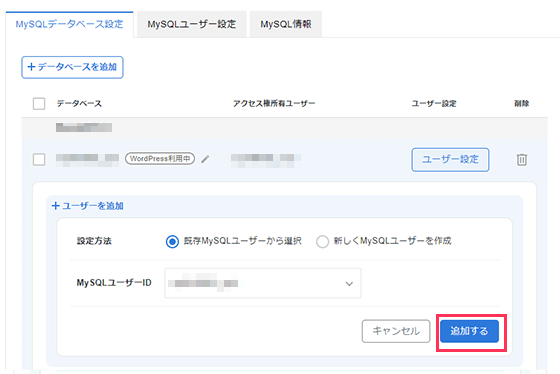560x374 pixels.
Task: Tick the select-all checkbox in table header
Action: pos(39,104)
